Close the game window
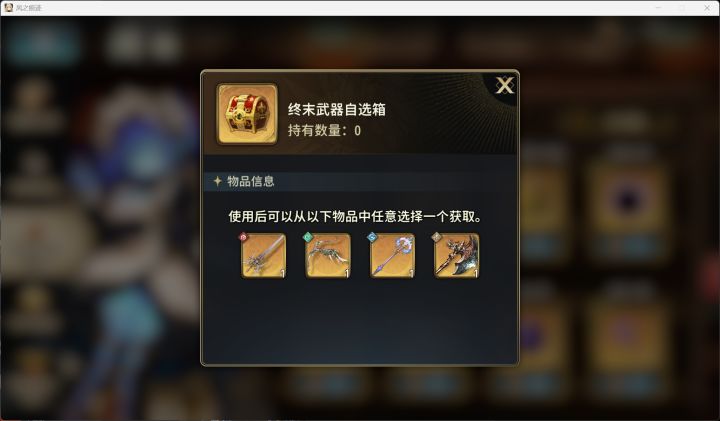Viewport: 720px width, 421px height. (x=707, y=8)
